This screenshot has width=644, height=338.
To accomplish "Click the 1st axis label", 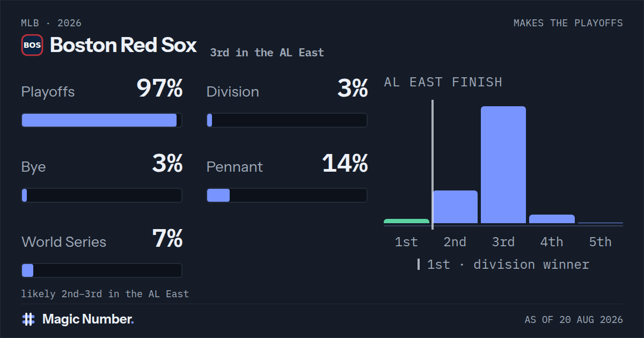I will pyautogui.click(x=406, y=242).
